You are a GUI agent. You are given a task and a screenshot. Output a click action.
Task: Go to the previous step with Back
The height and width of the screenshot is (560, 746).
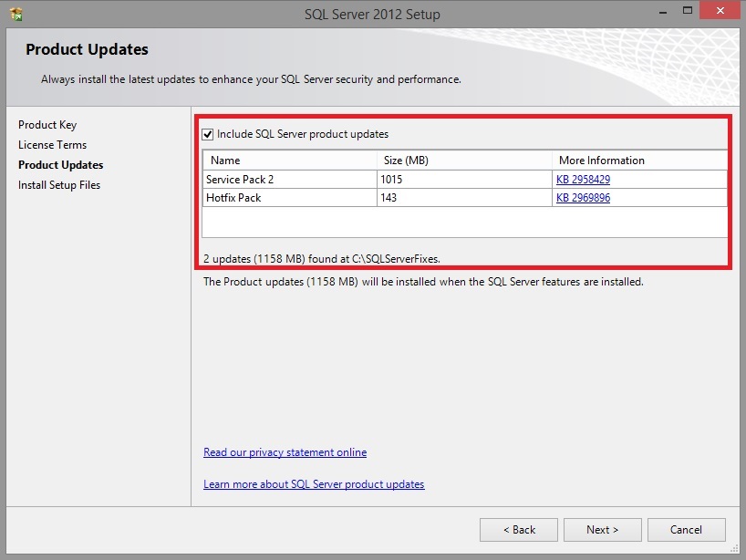pos(519,530)
